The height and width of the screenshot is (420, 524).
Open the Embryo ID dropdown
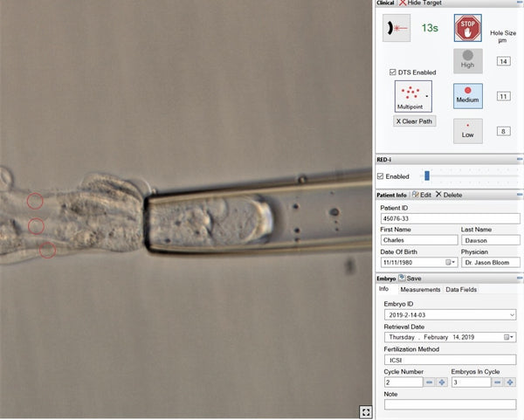pos(512,313)
